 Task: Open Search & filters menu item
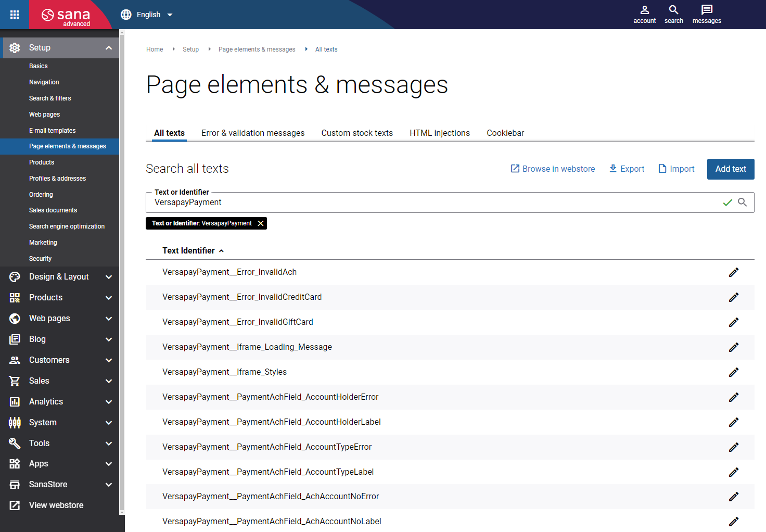pyautogui.click(x=50, y=98)
